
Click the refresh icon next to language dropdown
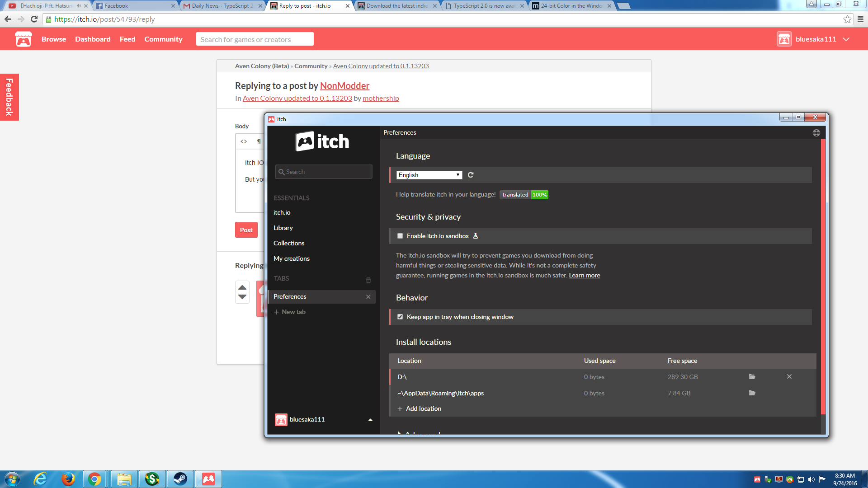471,175
